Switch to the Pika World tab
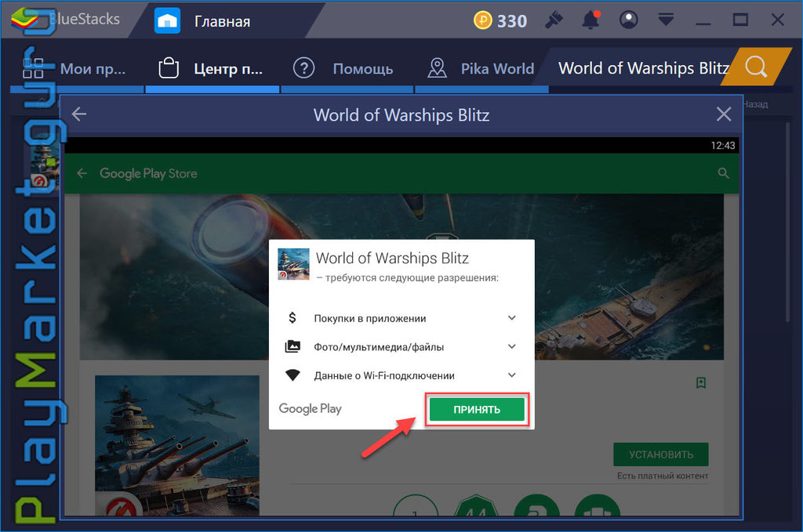Image resolution: width=803 pixels, height=532 pixels. [481, 68]
